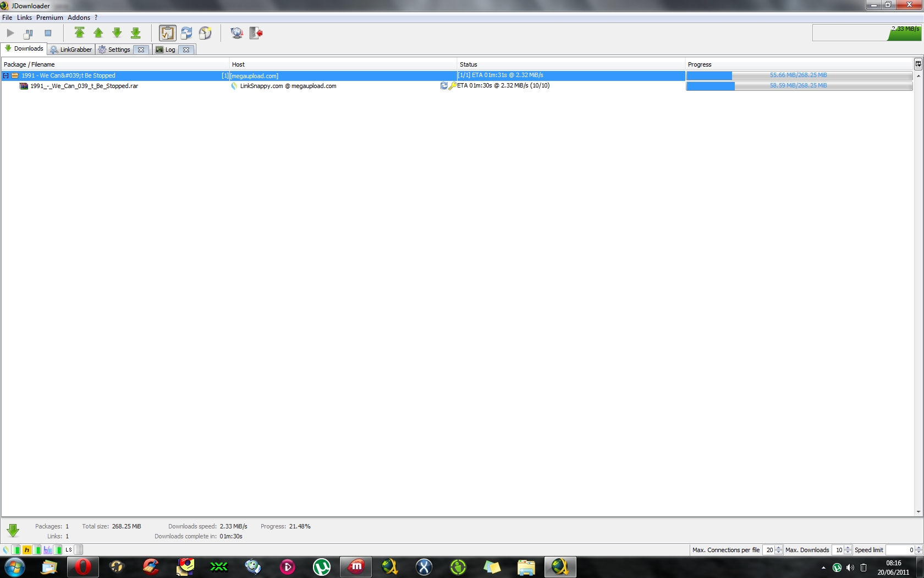The height and width of the screenshot is (578, 924).
Task: Click the yellow 'h' premium host icon
Action: [26, 549]
